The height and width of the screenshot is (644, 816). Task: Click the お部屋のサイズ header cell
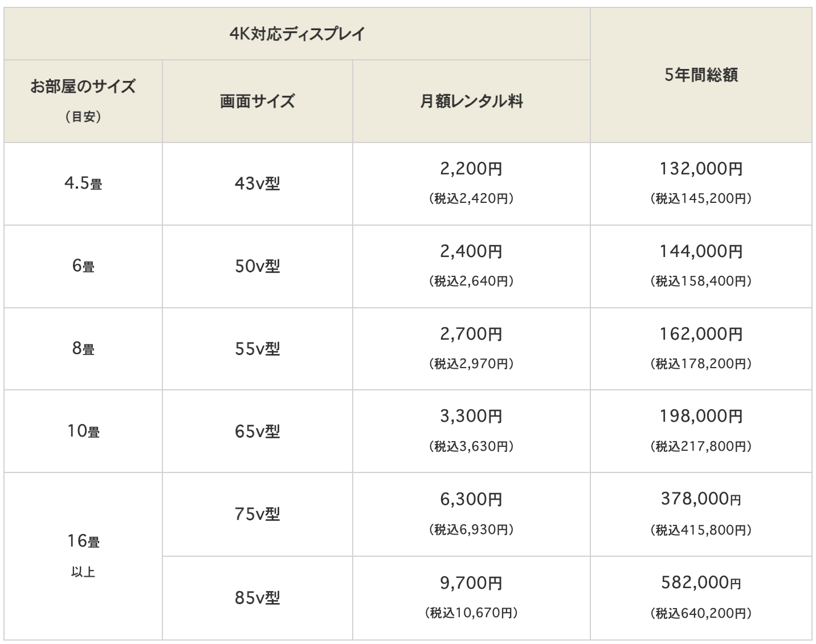83,101
